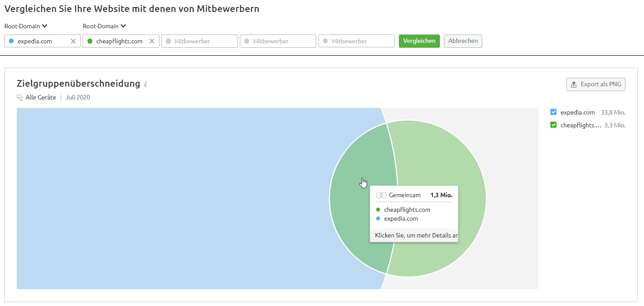
Task: Click the export arrow icon in Export als PNG
Action: [x=574, y=84]
